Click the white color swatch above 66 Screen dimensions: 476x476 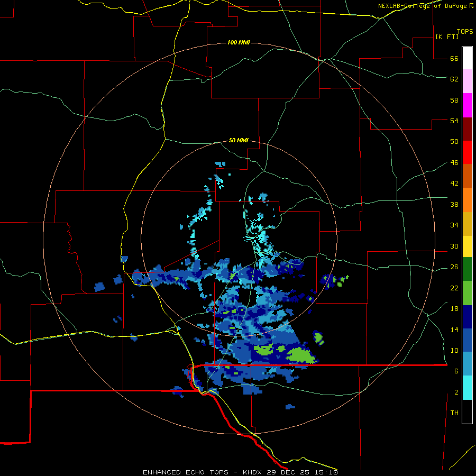coord(467,58)
